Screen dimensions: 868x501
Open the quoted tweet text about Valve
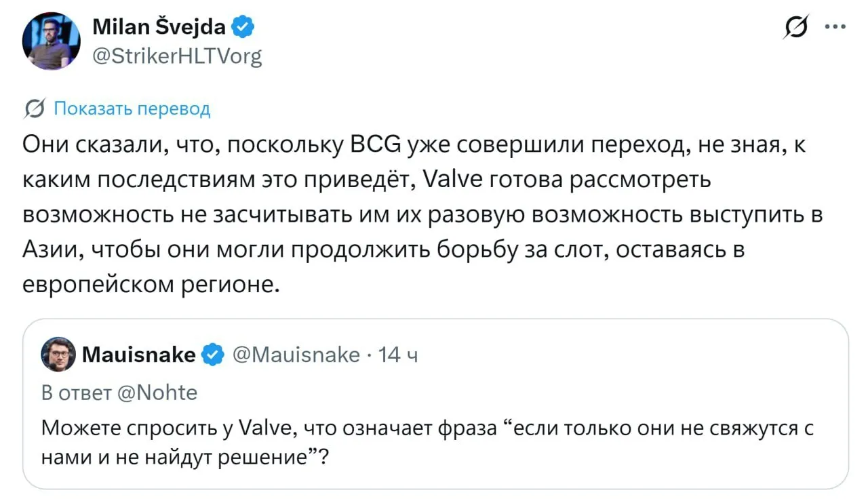[427, 443]
